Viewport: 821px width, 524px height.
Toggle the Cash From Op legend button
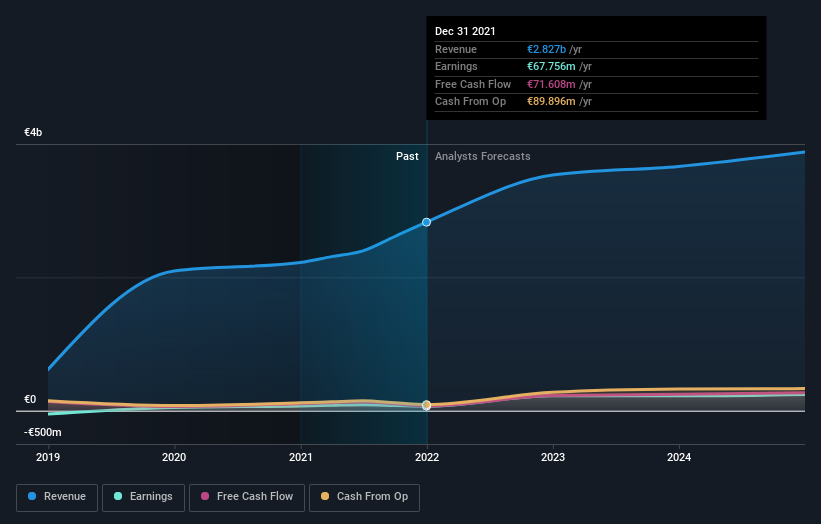364,497
